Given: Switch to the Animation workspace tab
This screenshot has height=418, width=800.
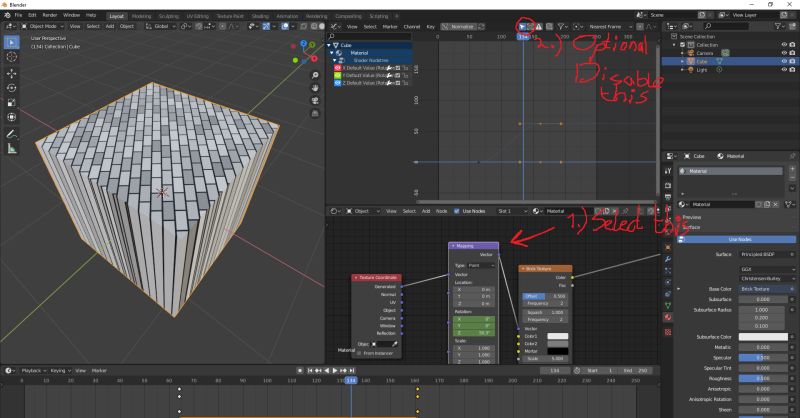Looking at the screenshot, I should coord(287,16).
